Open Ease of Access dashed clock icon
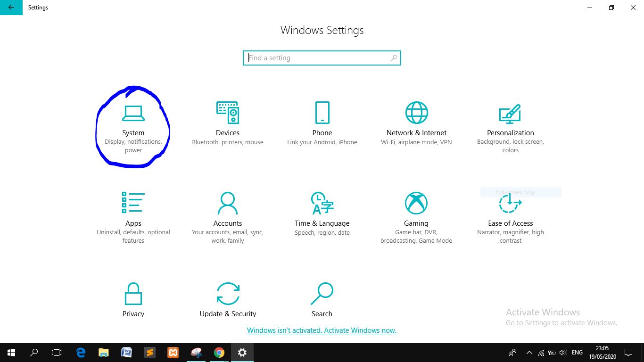 (510, 203)
